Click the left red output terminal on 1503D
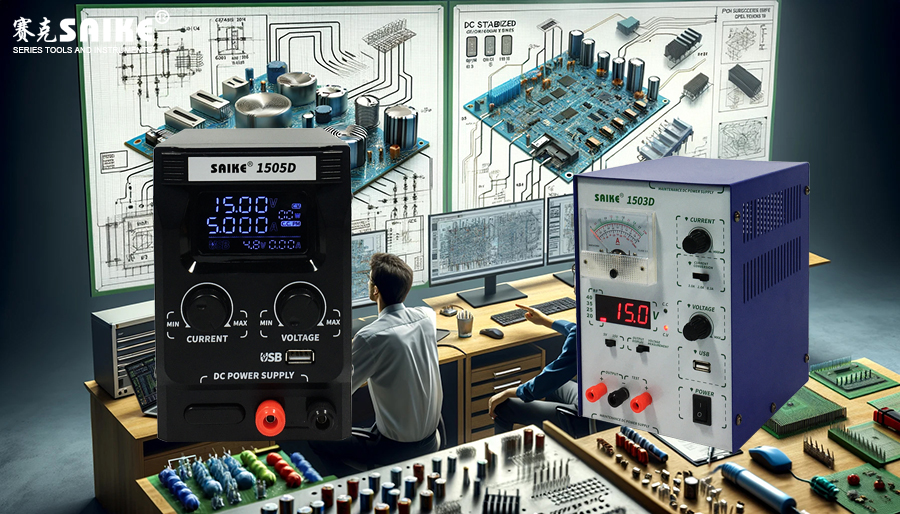 (x=595, y=391)
